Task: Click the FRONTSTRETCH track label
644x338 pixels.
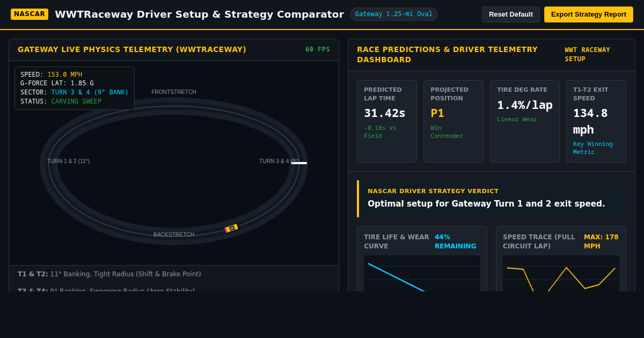Action: [x=174, y=92]
